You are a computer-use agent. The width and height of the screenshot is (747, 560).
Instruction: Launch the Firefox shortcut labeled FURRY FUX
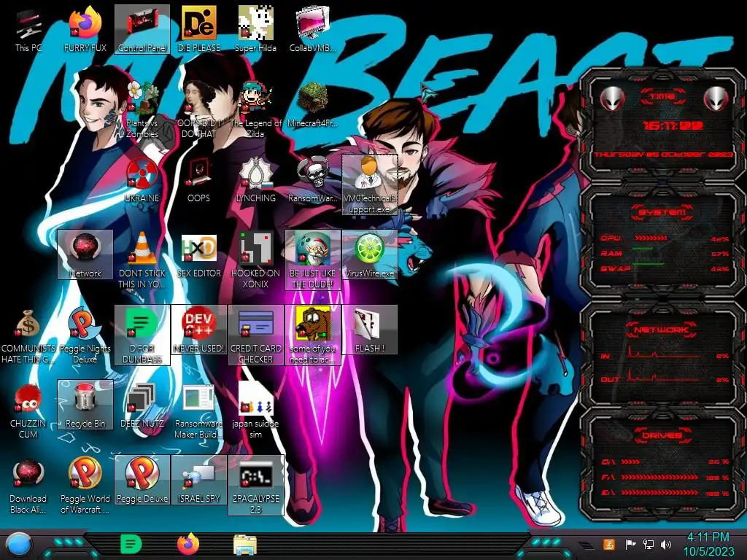(85, 29)
